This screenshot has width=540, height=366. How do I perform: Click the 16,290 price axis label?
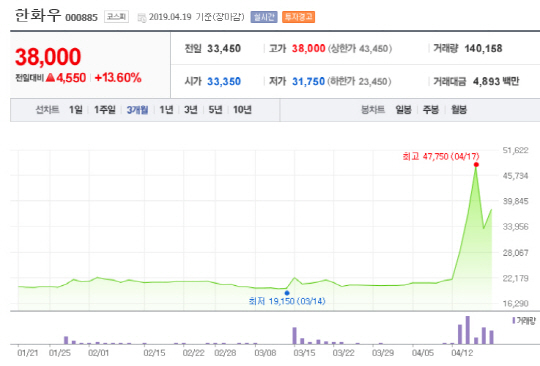[516, 304]
